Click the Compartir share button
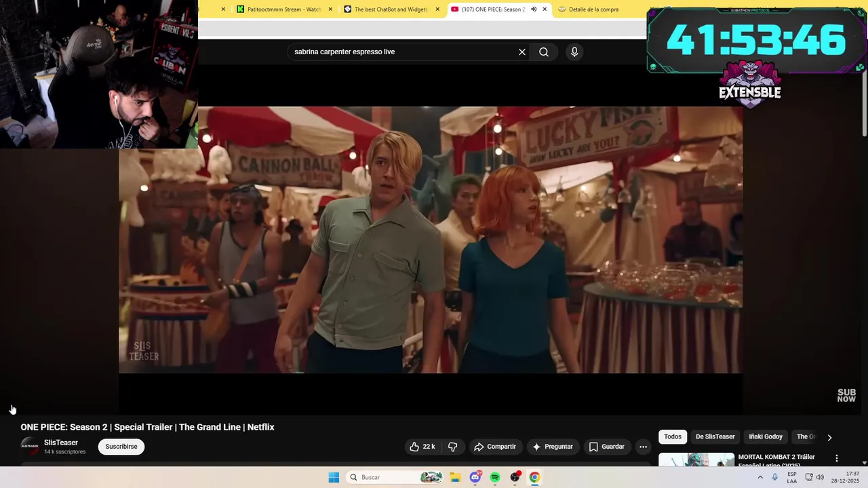Viewport: 868px width, 488px height. coord(495,447)
